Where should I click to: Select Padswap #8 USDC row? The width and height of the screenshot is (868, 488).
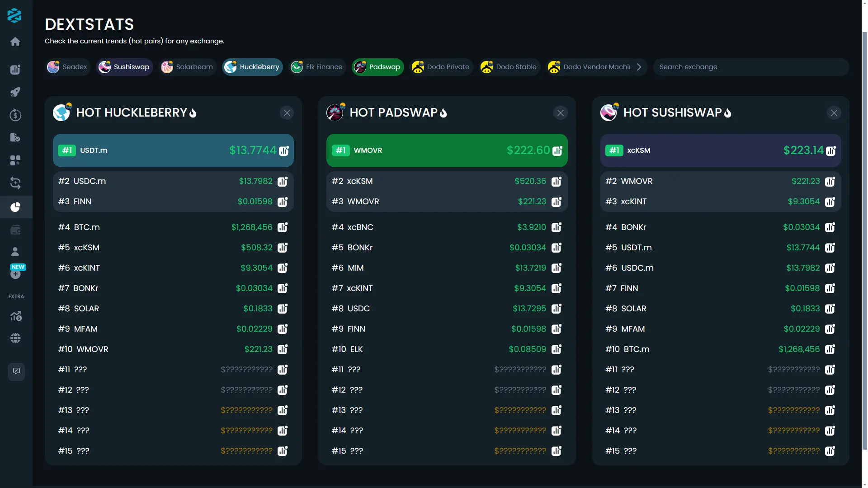(x=447, y=309)
